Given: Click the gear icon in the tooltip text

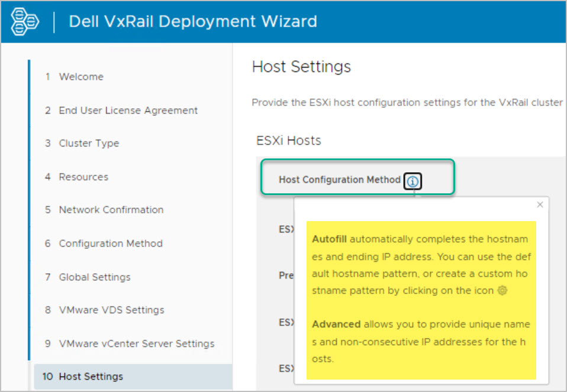Looking at the screenshot, I should point(502,290).
